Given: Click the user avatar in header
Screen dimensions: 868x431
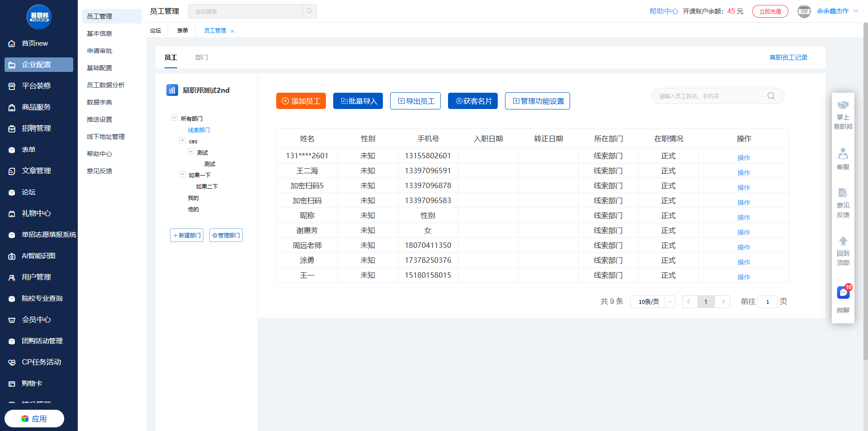Looking at the screenshot, I should [804, 11].
